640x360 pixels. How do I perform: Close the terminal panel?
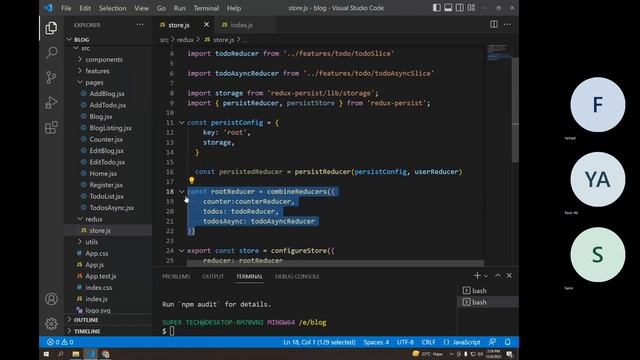(509, 276)
